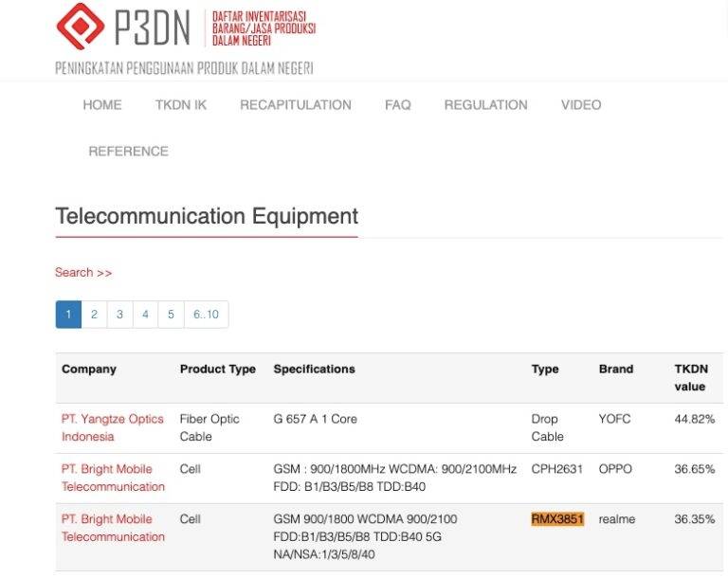728x578 pixels.
Task: Open the VIDEO menu item
Action: pos(581,105)
